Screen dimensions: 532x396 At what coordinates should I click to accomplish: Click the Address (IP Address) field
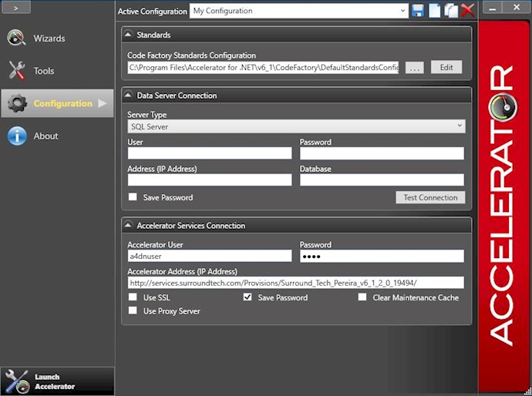(x=210, y=180)
